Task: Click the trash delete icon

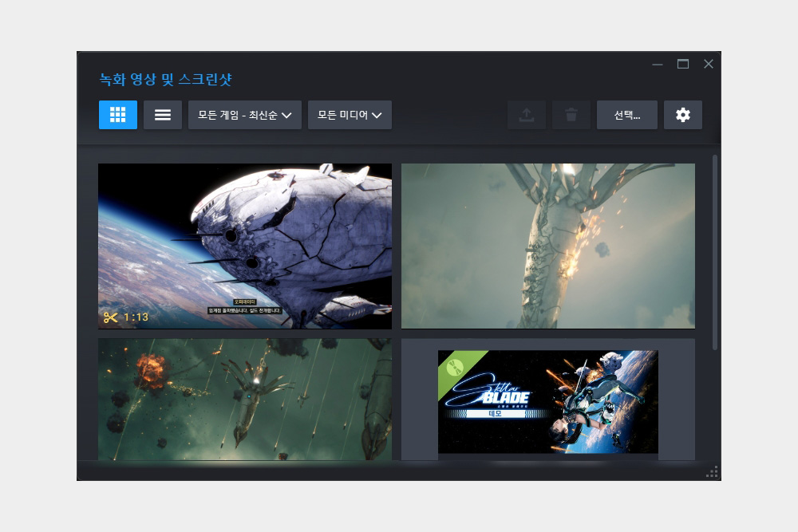Action: pos(571,115)
